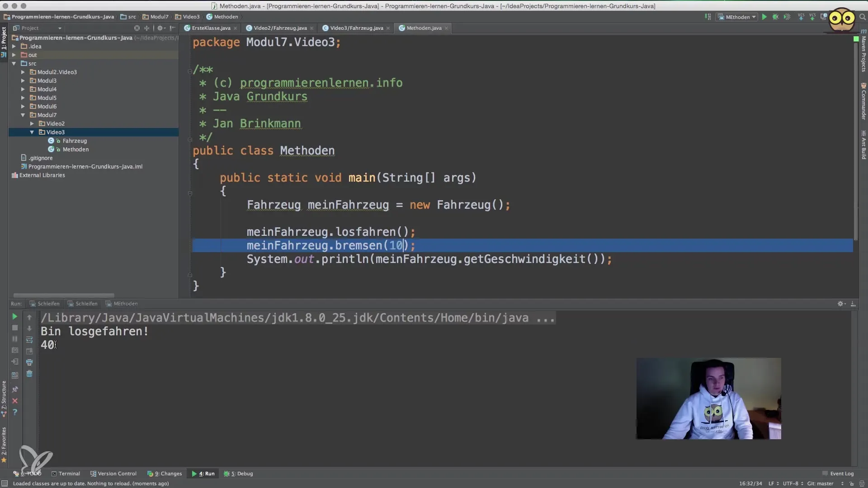Collapse the Video3 package in project tree
This screenshot has width=868, height=488.
[32, 132]
